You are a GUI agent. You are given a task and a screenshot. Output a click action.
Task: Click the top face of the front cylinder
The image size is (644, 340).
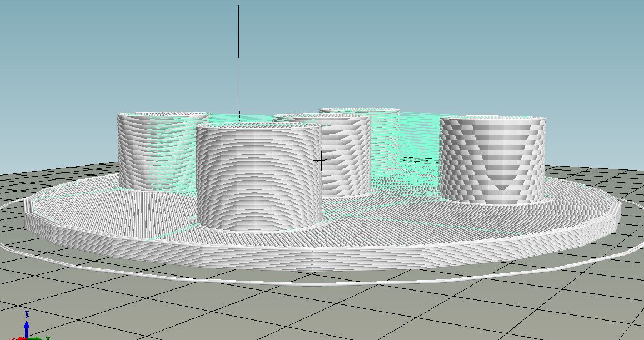click(x=258, y=128)
